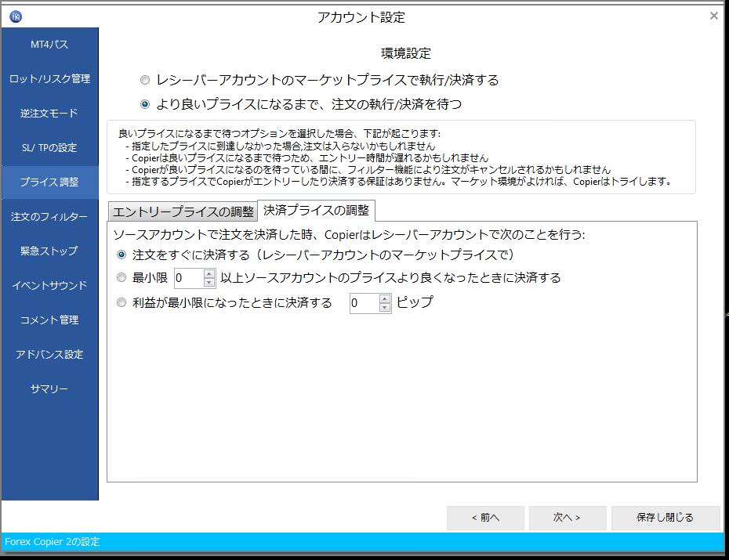Switch to 決済プライスの調整 tab

coord(317,210)
